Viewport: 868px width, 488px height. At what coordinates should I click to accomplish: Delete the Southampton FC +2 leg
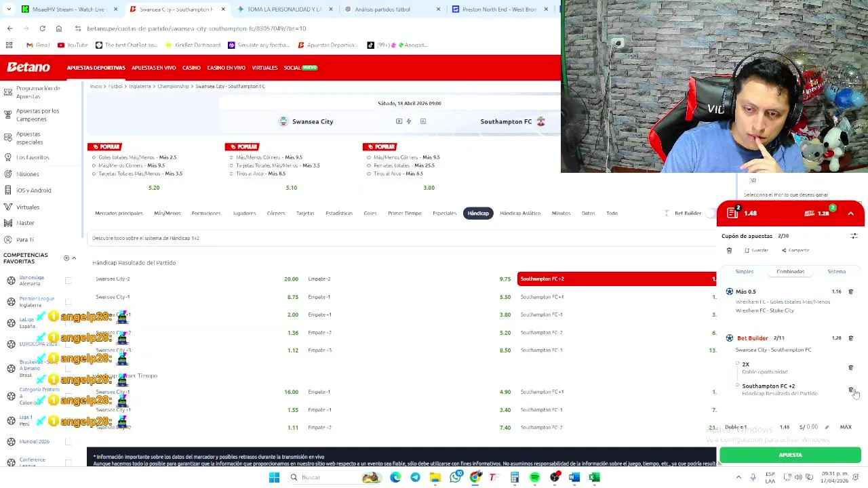pos(851,390)
